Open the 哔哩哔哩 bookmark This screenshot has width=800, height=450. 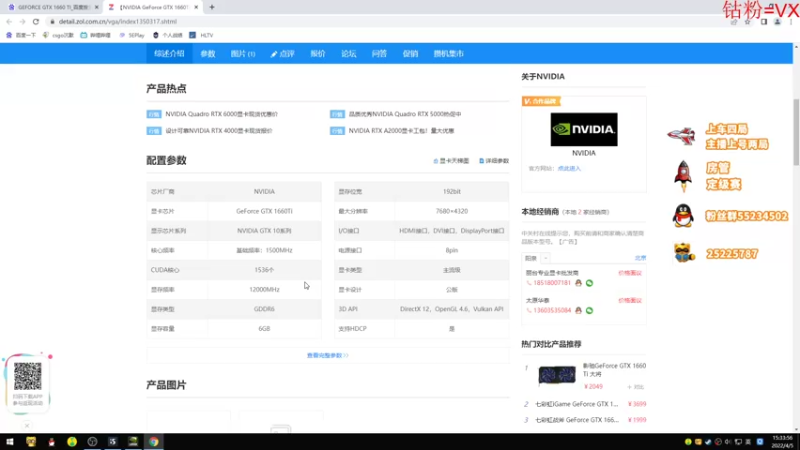[x=95, y=35]
